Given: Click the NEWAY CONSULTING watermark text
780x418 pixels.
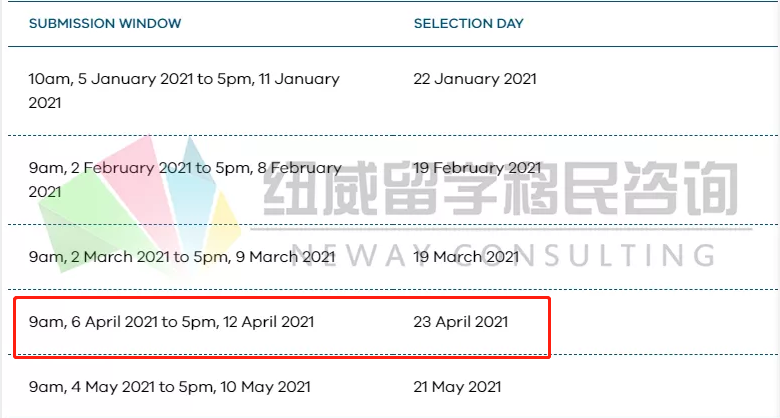Looking at the screenshot, I should coord(502,255).
